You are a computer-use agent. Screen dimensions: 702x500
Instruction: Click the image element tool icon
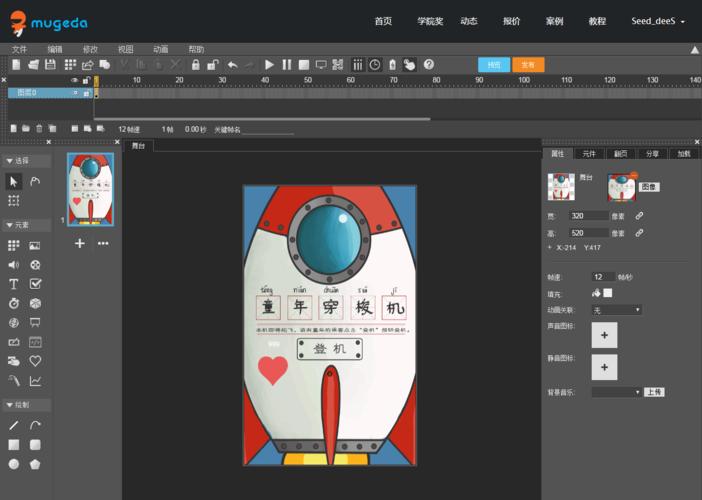(x=35, y=245)
